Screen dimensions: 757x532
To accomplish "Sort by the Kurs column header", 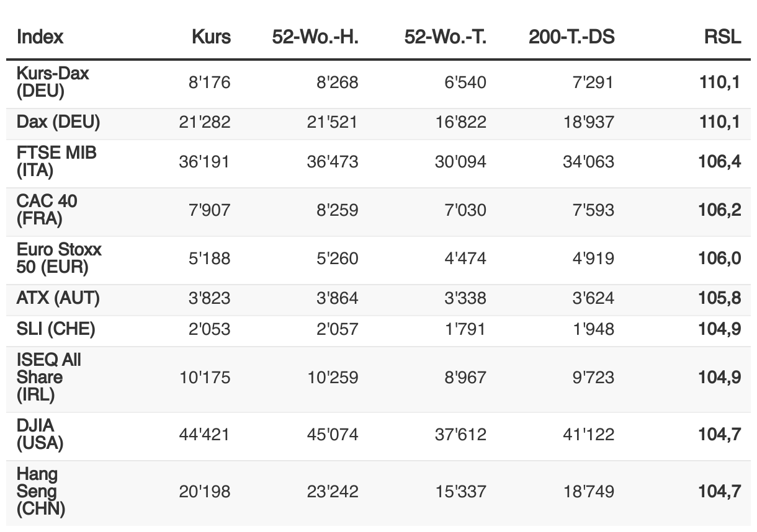I will (x=211, y=37).
